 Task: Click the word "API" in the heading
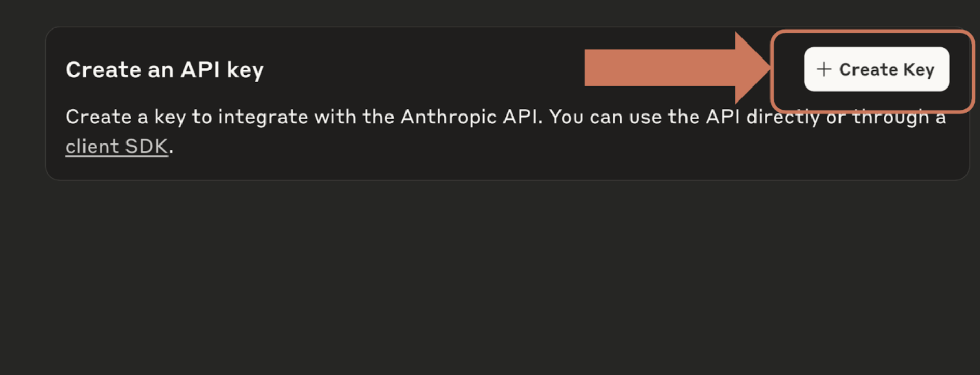pos(200,69)
